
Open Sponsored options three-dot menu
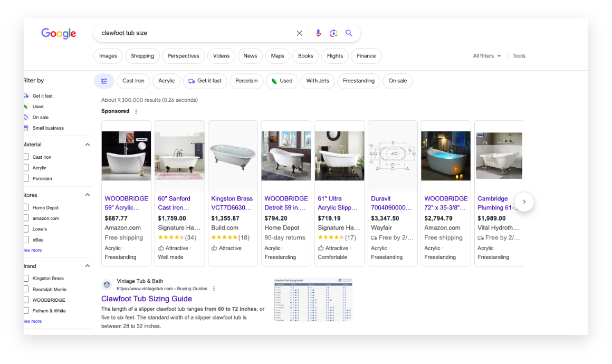click(136, 112)
